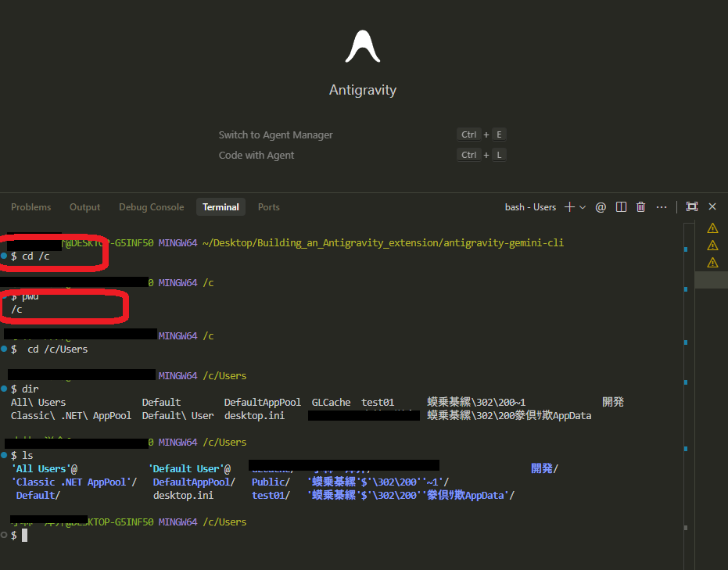This screenshot has width=728, height=570.
Task: Open the terminal's more actions ellipsis menu
Action: pos(662,207)
